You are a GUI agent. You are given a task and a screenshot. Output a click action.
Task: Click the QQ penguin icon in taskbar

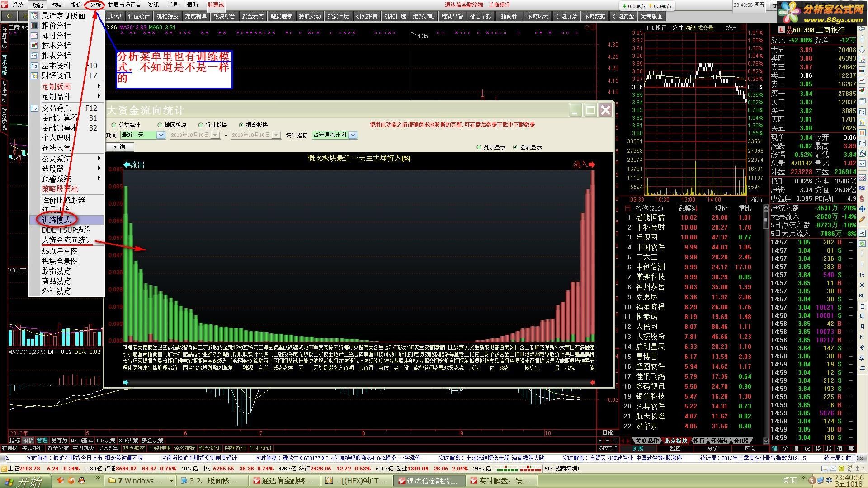(x=82, y=480)
